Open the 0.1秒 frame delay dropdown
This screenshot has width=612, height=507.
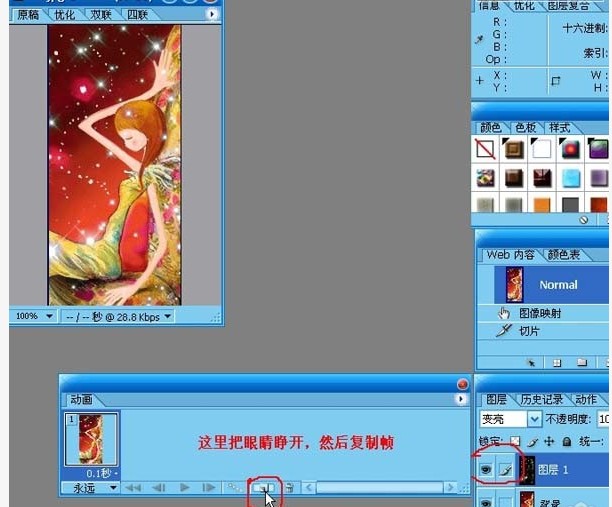click(x=101, y=473)
